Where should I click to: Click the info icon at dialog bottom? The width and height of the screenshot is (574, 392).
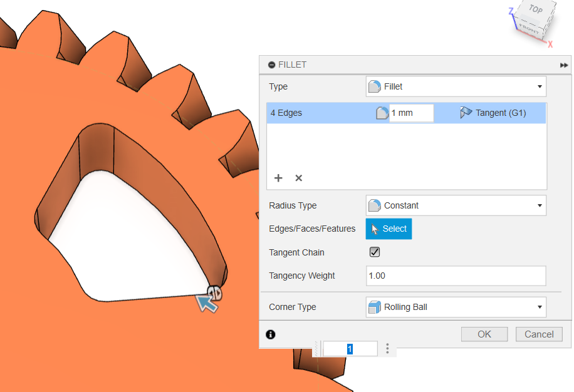(x=270, y=334)
